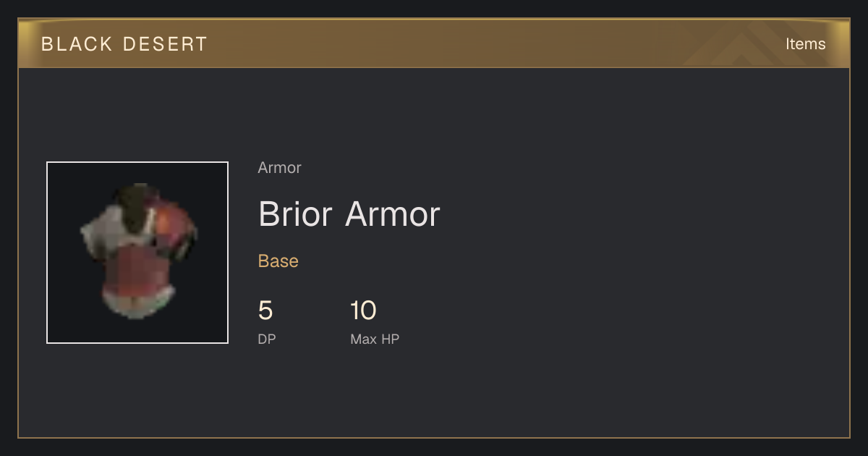Click the word Armor in the item title
The height and width of the screenshot is (456, 868).
coord(393,214)
